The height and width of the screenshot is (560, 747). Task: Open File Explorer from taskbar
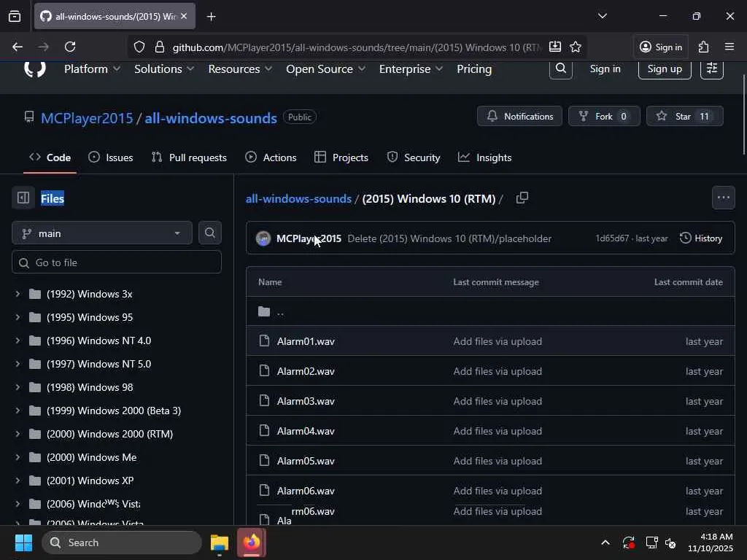click(x=220, y=542)
